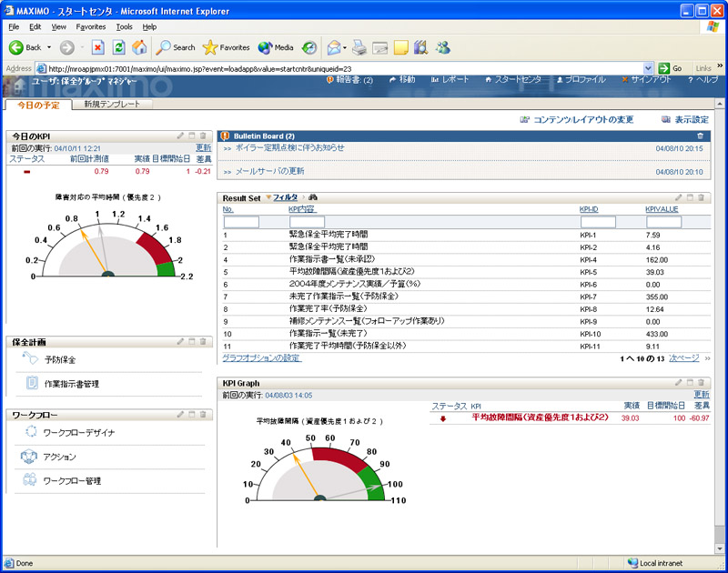Edit the ワークフロー portlet pencil icon
The width and height of the screenshot is (728, 573).
[180, 415]
